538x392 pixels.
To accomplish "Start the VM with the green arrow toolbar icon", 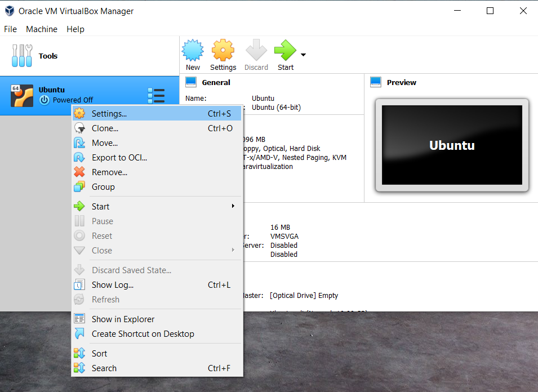I will point(285,50).
